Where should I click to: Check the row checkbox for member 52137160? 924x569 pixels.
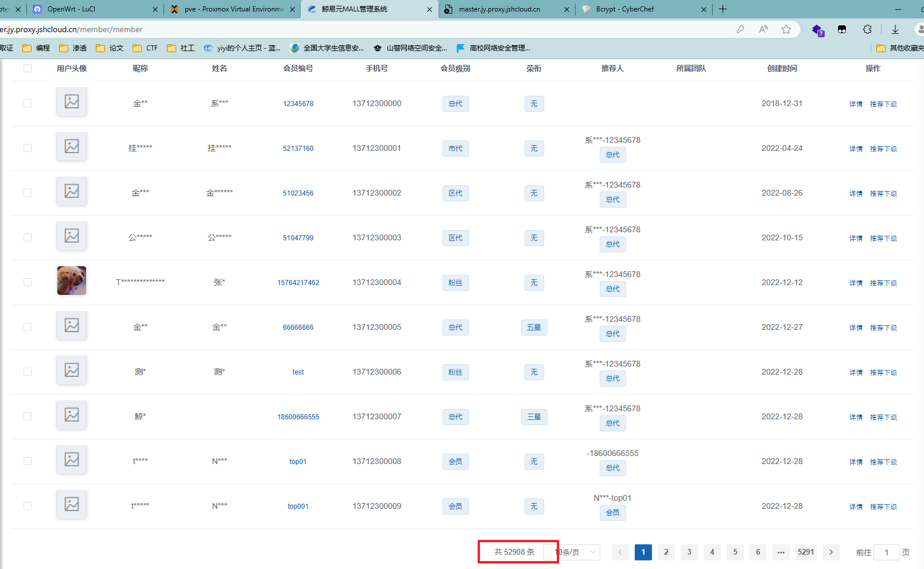tap(28, 148)
